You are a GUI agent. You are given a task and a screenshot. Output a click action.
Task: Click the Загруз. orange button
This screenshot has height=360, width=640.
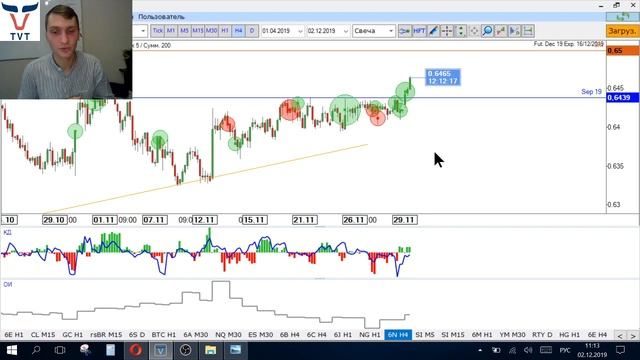[622, 31]
